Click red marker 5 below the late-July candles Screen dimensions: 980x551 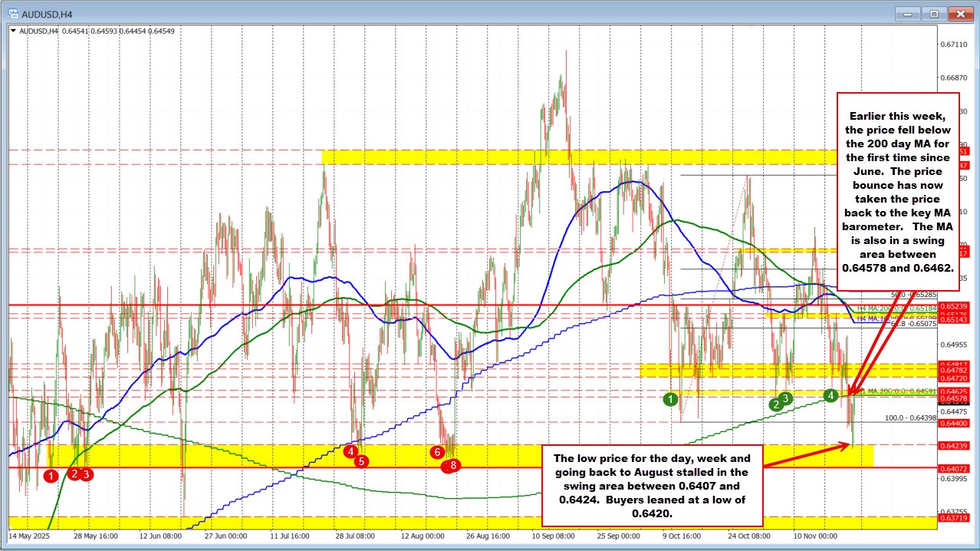[x=360, y=462]
